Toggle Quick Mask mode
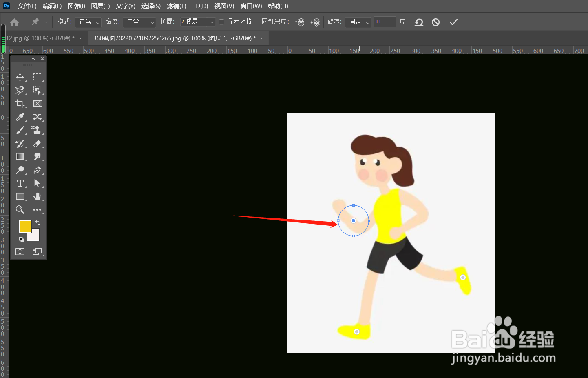Viewport: 588px width, 378px height. pyautogui.click(x=20, y=251)
